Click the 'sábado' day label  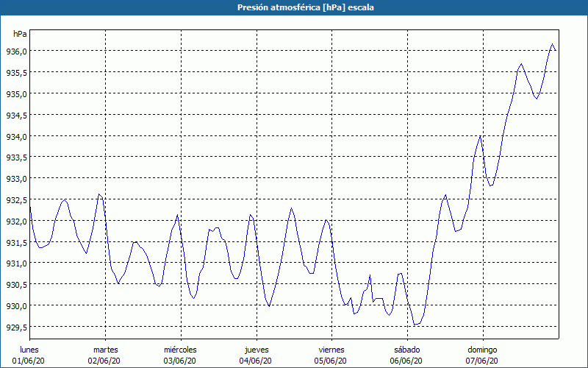pyautogui.click(x=407, y=350)
